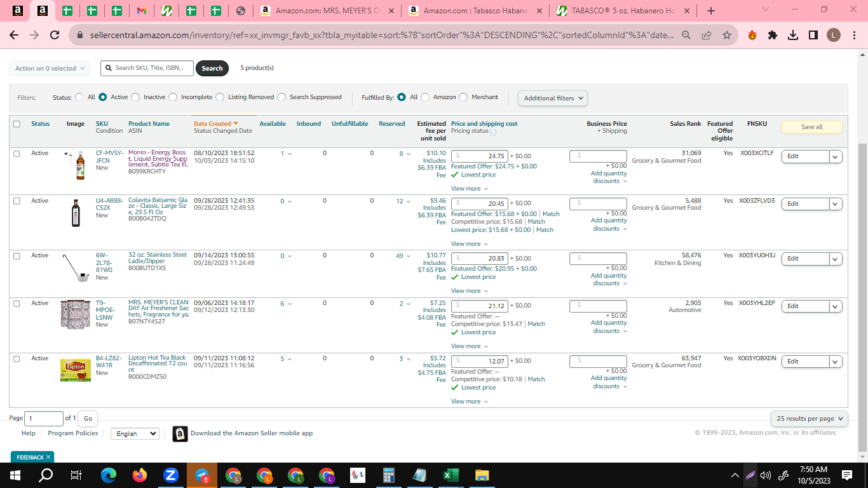Open the Calculator from the taskbar
Screen dimensions: 868x488
(389, 475)
